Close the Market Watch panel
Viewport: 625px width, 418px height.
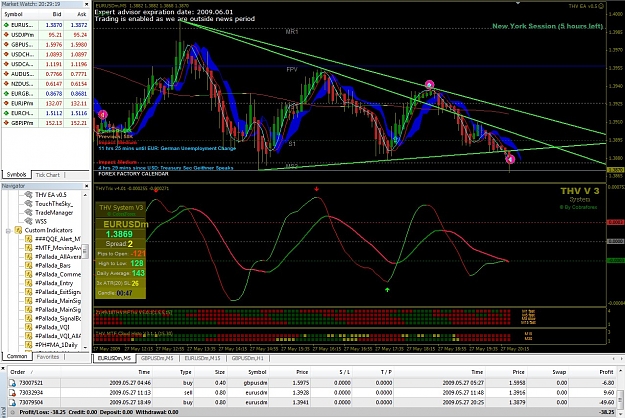[x=86, y=4]
